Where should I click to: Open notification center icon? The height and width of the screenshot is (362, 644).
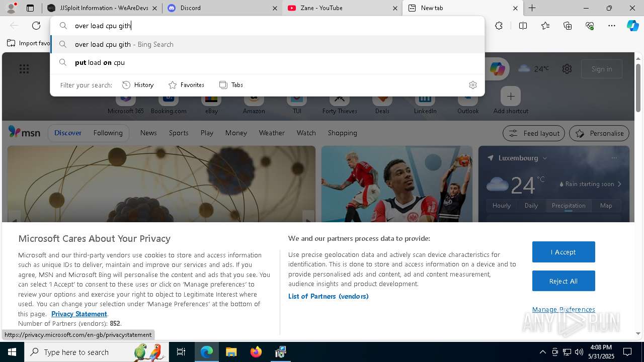[x=627, y=352]
